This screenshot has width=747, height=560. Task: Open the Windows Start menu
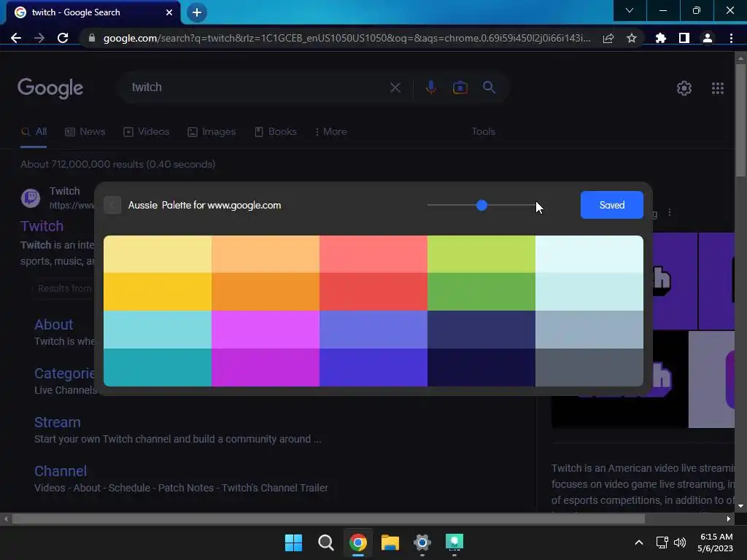[x=293, y=542]
